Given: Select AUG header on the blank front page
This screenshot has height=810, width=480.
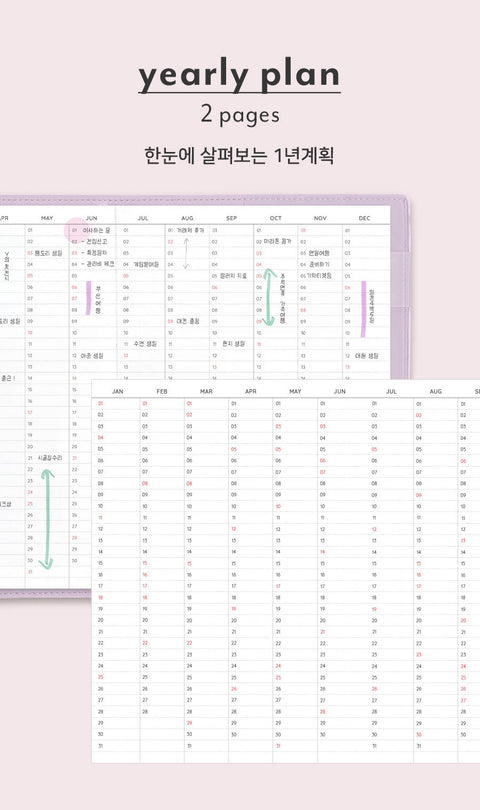Looking at the screenshot, I should tap(436, 392).
